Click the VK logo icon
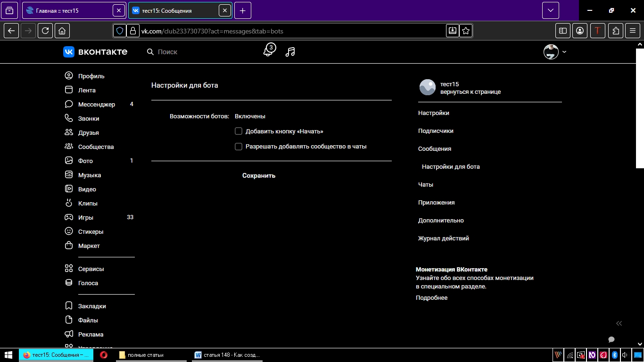Screen dimensions: 644x362 pos(69,52)
